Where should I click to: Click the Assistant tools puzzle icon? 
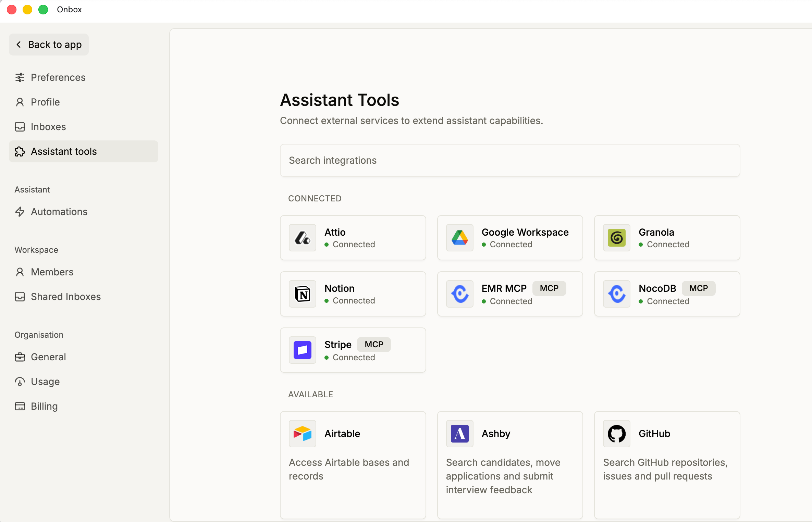[x=20, y=151]
